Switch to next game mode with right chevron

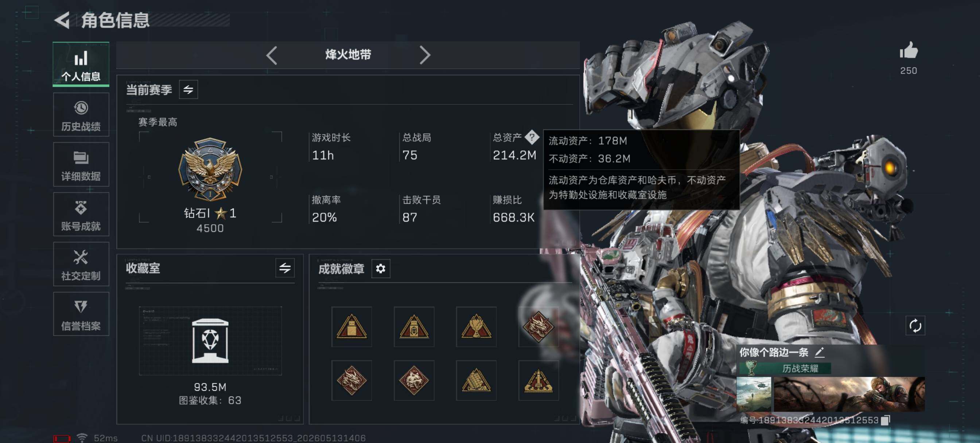click(x=425, y=55)
